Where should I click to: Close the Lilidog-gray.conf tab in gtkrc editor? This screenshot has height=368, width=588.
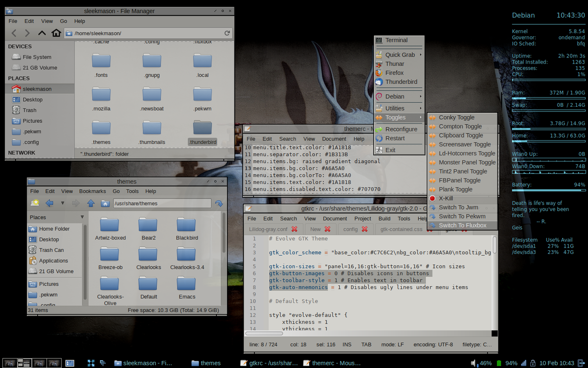[294, 229]
